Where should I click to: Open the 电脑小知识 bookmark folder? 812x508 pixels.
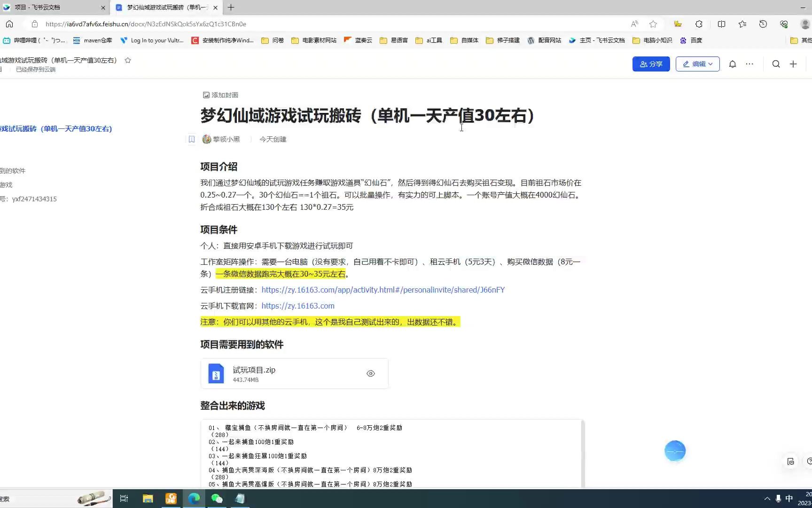pyautogui.click(x=652, y=40)
